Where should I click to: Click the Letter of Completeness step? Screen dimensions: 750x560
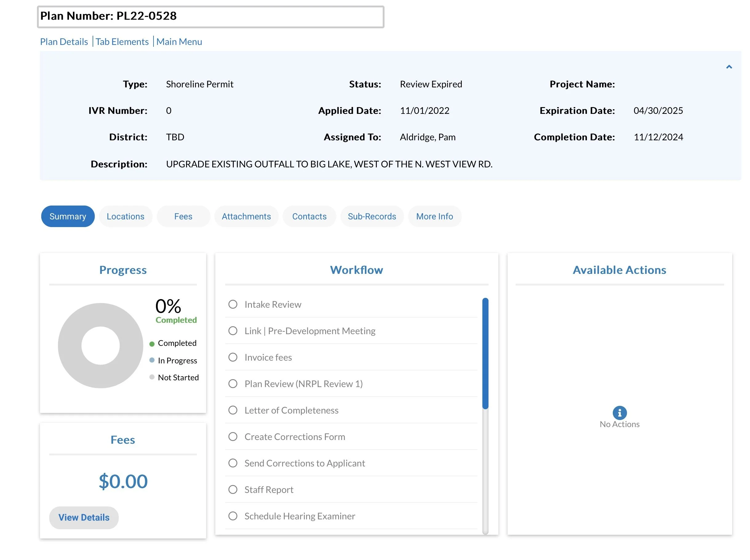(291, 410)
